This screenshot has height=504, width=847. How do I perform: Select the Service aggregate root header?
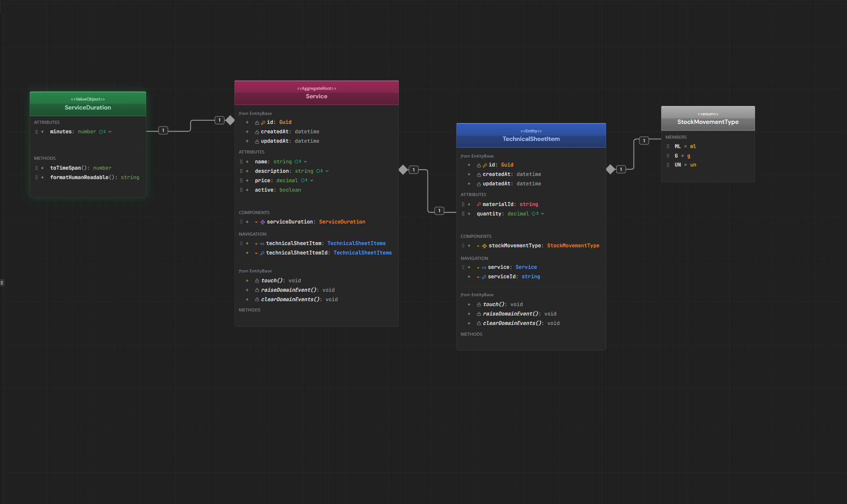(316, 93)
